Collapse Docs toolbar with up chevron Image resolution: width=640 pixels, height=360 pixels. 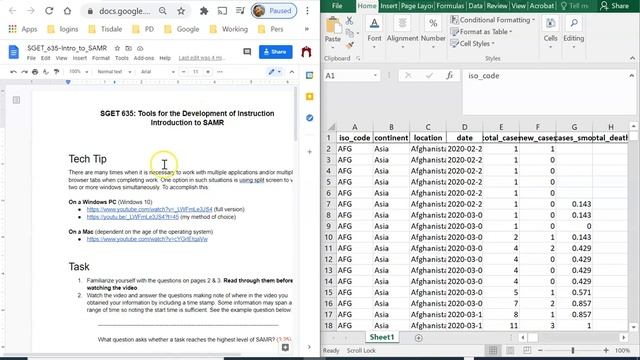click(x=292, y=72)
